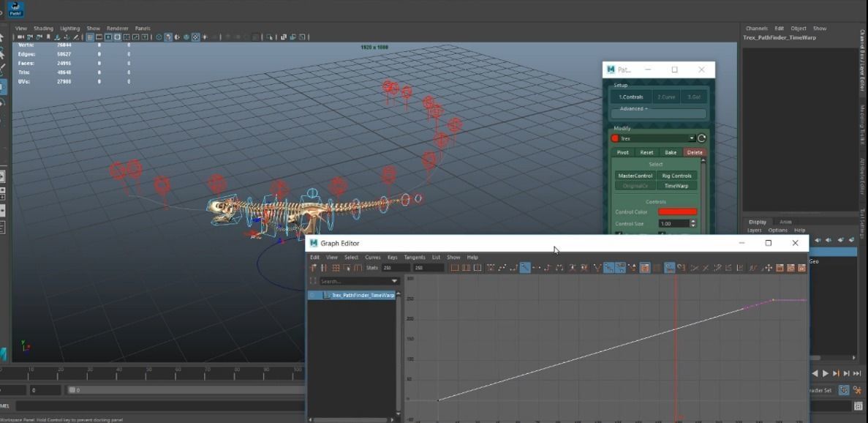The width and height of the screenshot is (868, 423).
Task: Open the viewport View menu
Action: pos(21,29)
